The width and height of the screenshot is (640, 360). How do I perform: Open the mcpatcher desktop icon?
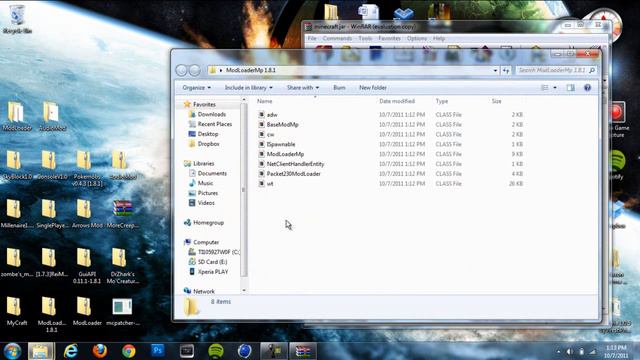coord(122,311)
